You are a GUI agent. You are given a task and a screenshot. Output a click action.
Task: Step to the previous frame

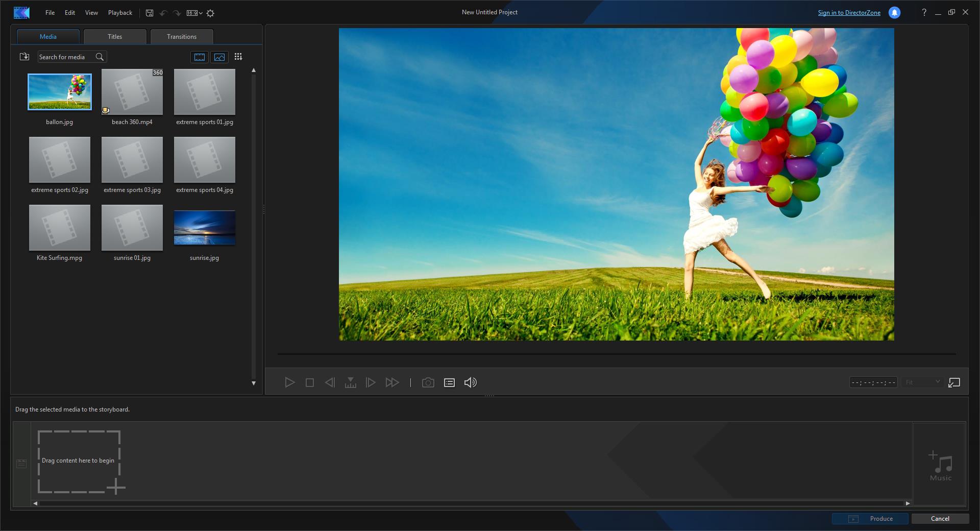pyautogui.click(x=330, y=382)
